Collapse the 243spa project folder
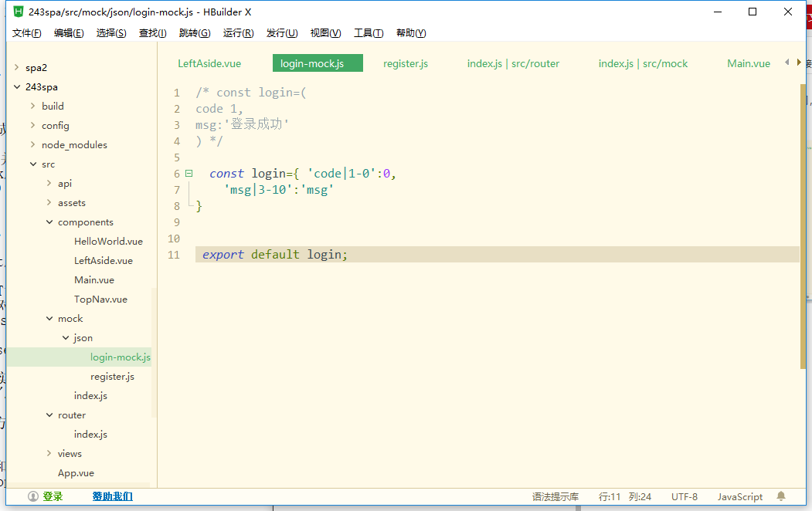This screenshot has height=511, width=812. 16,87
